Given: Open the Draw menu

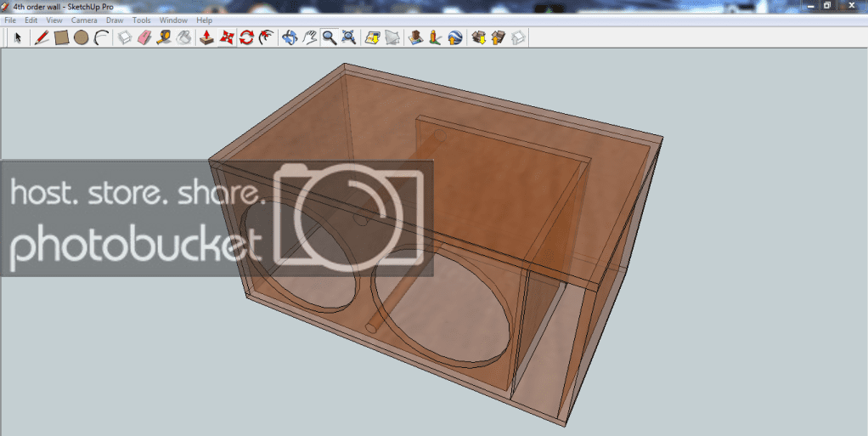Looking at the screenshot, I should 115,20.
